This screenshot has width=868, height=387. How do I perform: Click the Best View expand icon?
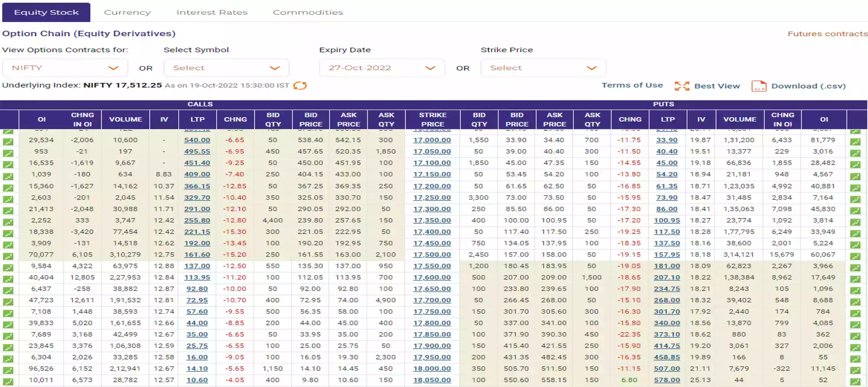[682, 86]
